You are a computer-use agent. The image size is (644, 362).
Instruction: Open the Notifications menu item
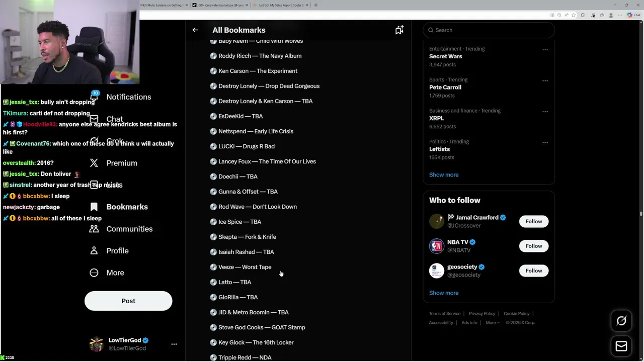(128, 97)
